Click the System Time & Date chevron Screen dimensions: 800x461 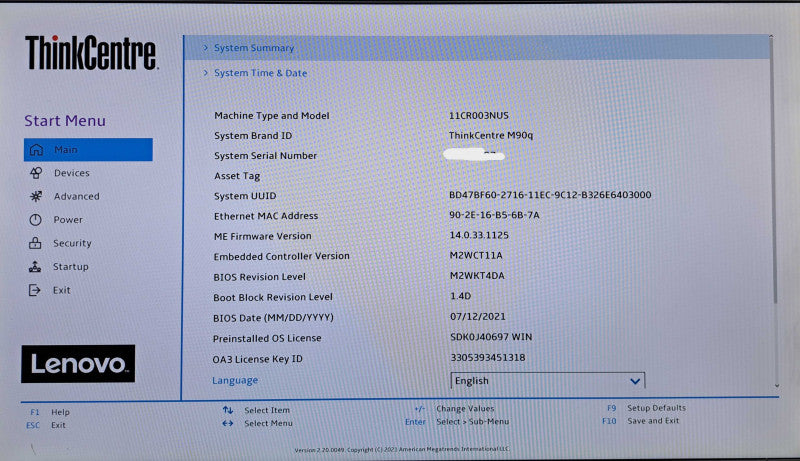tap(206, 73)
